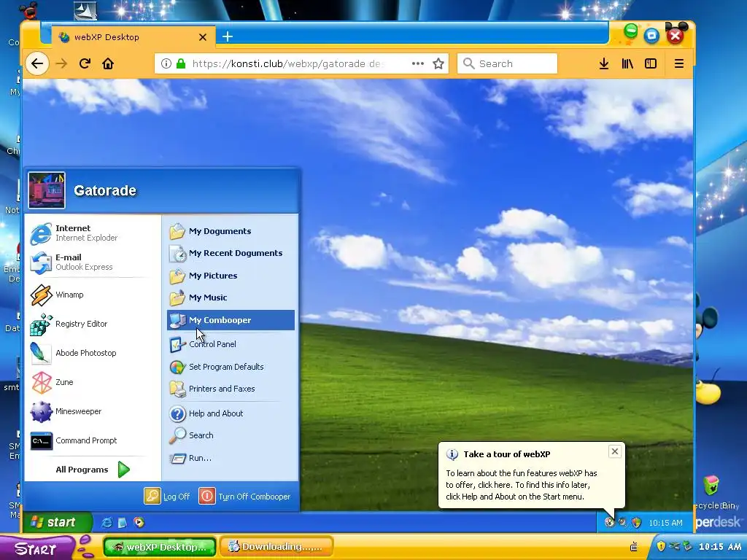
Task: Select Downloading taskbar item
Action: pos(276,547)
